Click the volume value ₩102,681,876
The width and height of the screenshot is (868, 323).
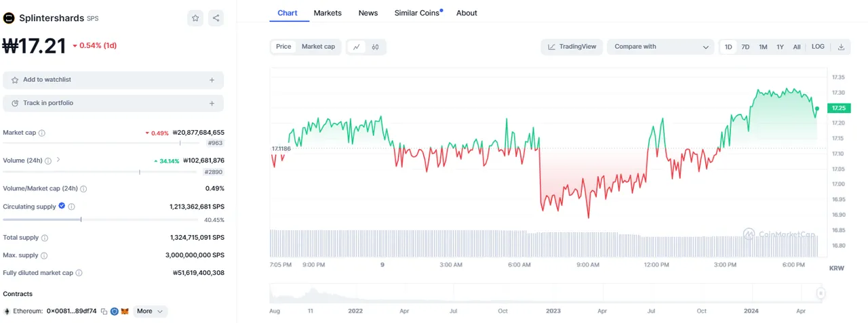coord(203,160)
